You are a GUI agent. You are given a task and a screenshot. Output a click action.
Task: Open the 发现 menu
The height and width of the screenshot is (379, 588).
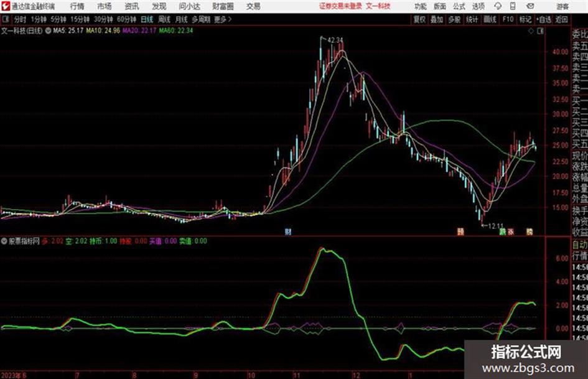click(159, 6)
